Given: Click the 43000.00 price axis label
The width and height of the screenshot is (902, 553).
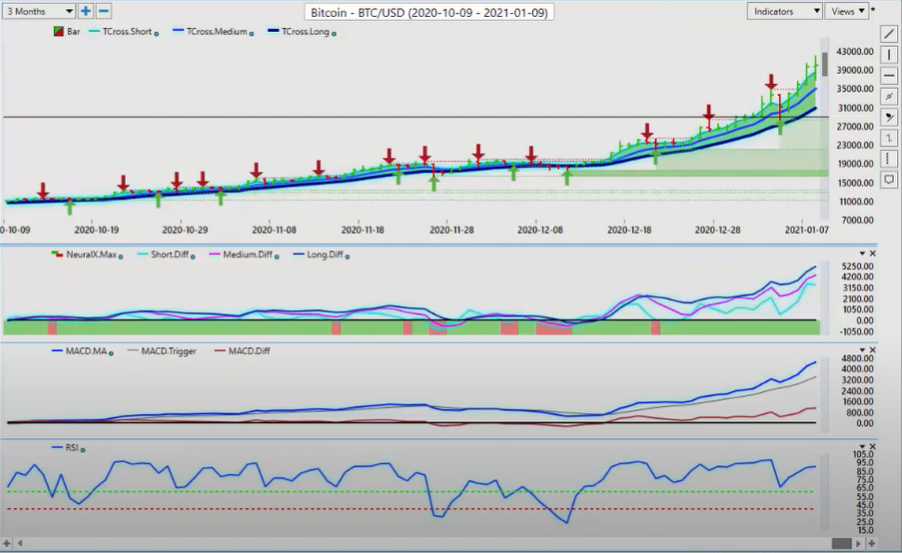Looking at the screenshot, I should tap(855, 52).
